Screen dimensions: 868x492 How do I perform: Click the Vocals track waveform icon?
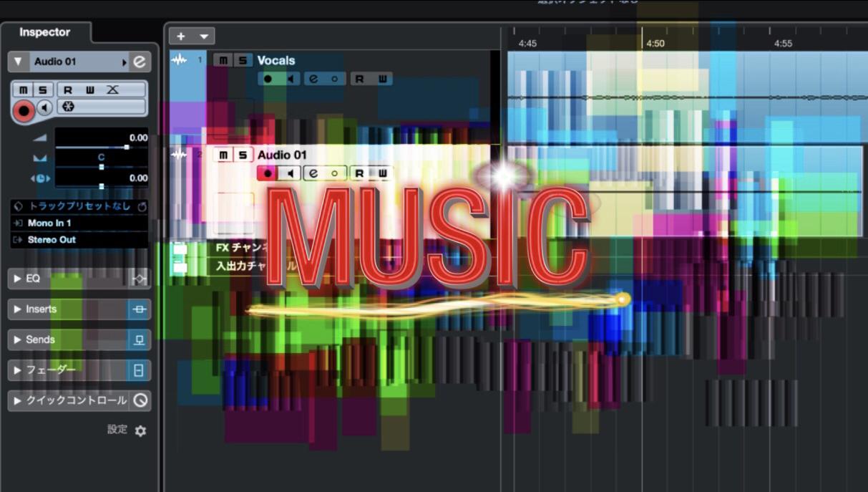(x=180, y=60)
